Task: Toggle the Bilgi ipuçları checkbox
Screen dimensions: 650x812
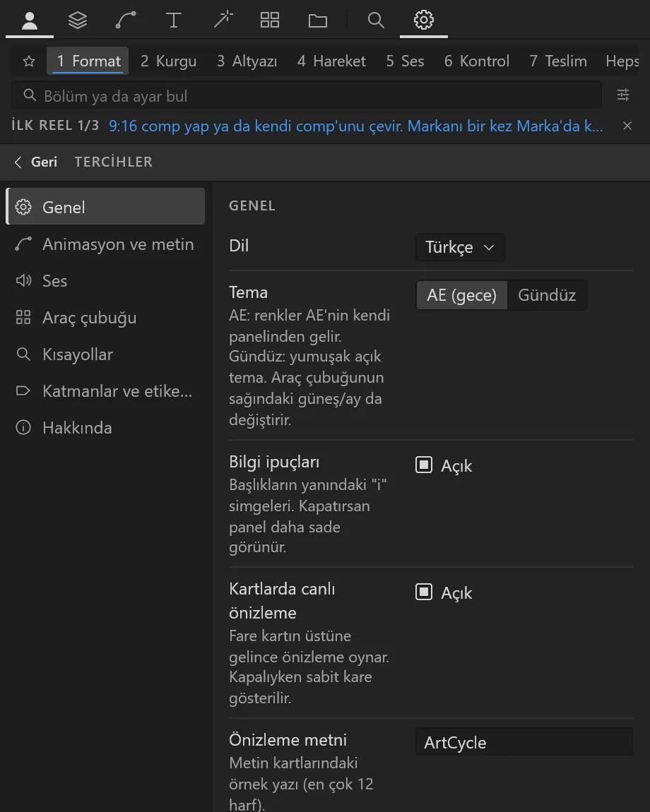Action: coord(424,465)
